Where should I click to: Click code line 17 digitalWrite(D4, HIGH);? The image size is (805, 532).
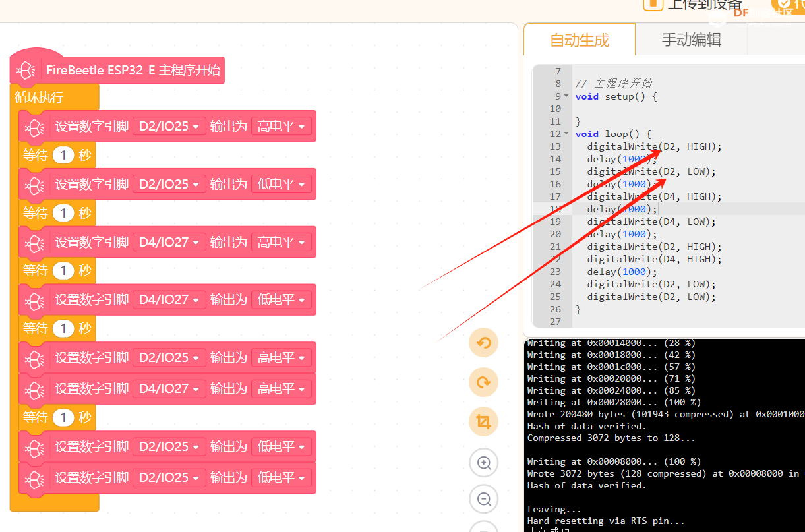coord(655,196)
